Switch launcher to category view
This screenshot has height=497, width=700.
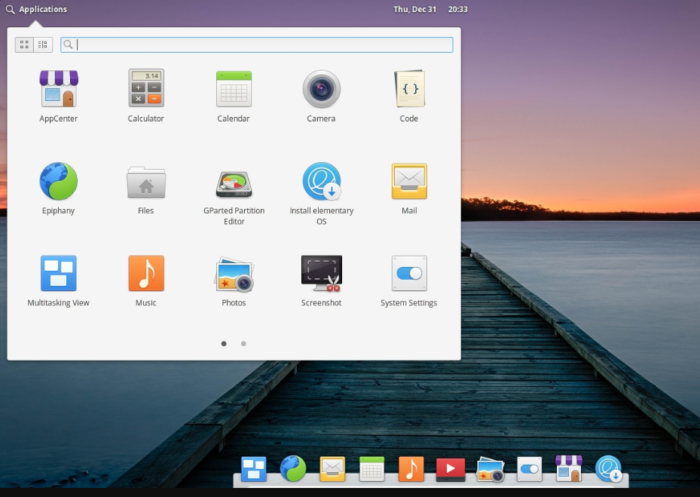43,45
